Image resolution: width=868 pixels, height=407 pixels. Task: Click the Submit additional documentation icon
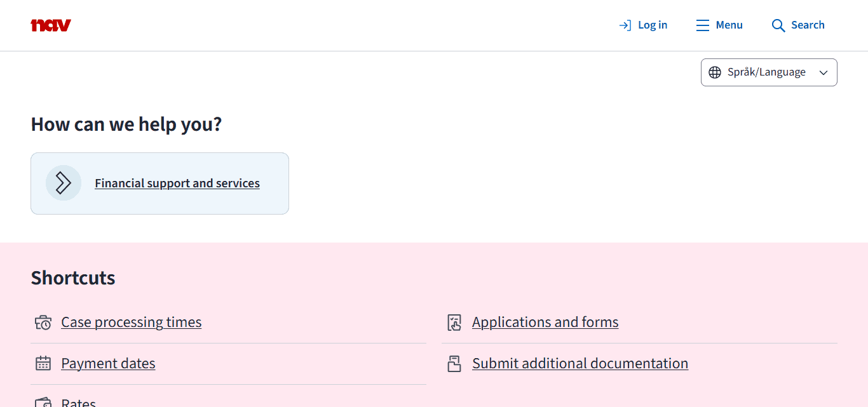pyautogui.click(x=454, y=364)
